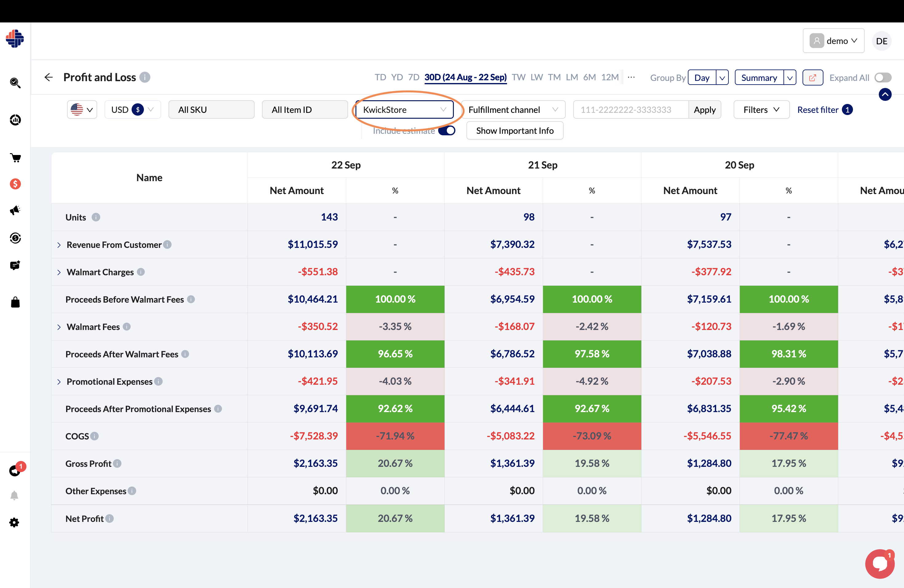Select the 7D date range tab
Viewport: 904px width, 588px height.
[x=413, y=77]
